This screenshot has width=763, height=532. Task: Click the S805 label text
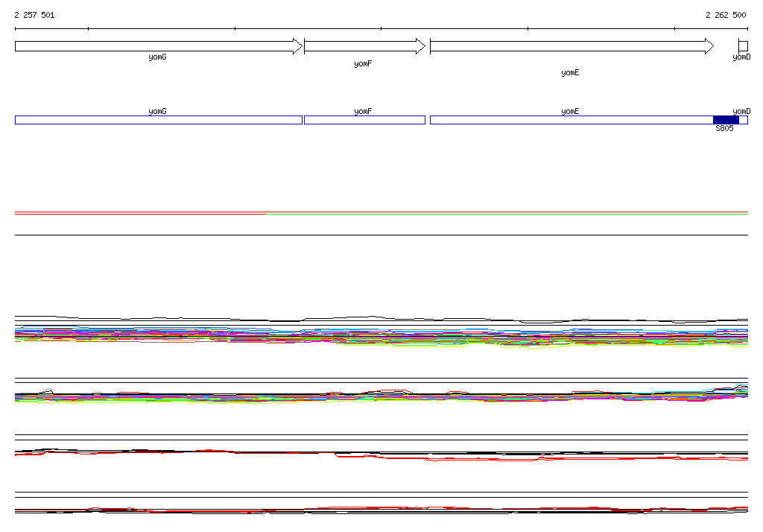(x=724, y=128)
